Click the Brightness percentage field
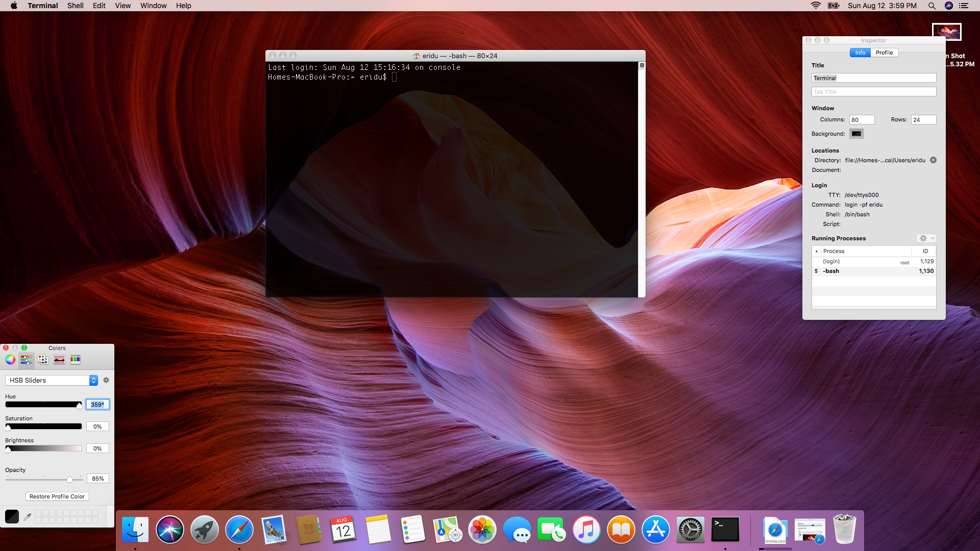Image resolution: width=980 pixels, height=551 pixels. [x=97, y=448]
